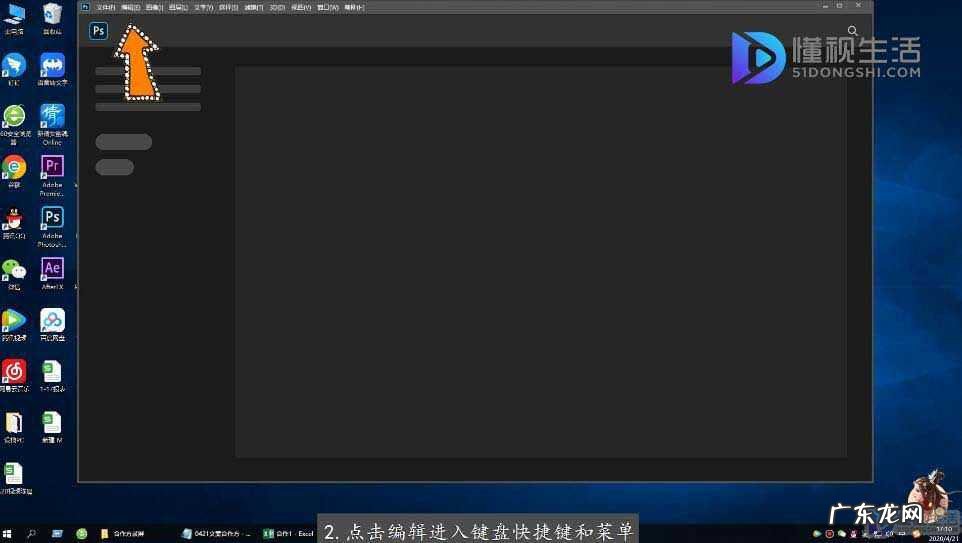Select the WeChat desktop icon

point(13,269)
